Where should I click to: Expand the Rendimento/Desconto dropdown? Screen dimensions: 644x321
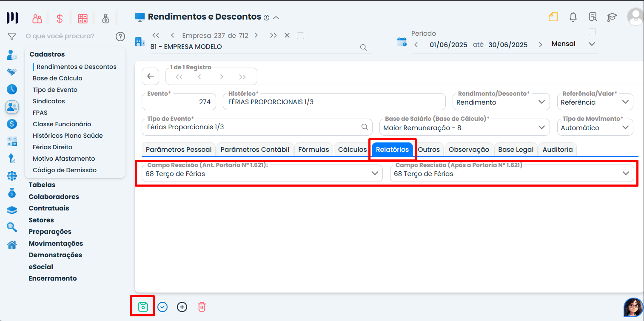(541, 102)
